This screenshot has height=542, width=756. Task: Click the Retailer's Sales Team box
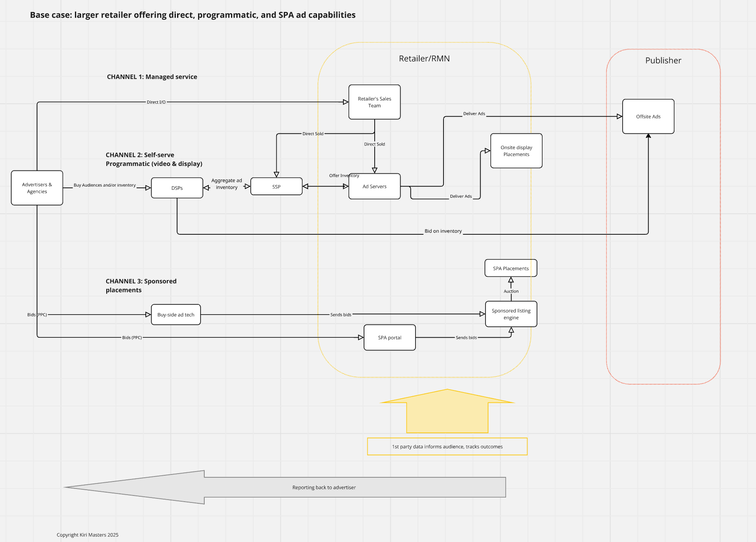(x=374, y=102)
